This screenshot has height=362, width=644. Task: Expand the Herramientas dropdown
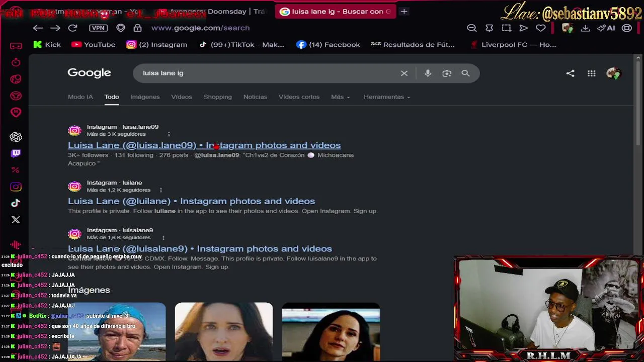pos(387,97)
